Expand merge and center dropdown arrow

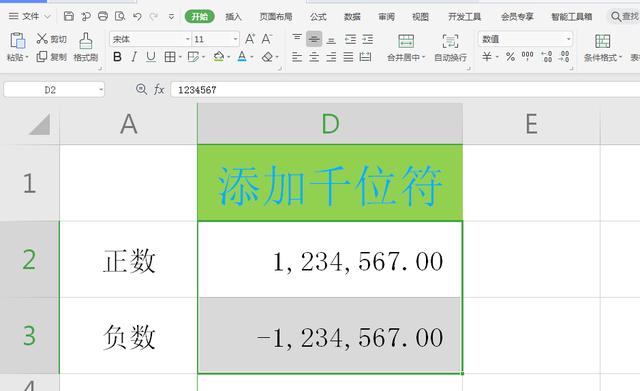(x=424, y=58)
